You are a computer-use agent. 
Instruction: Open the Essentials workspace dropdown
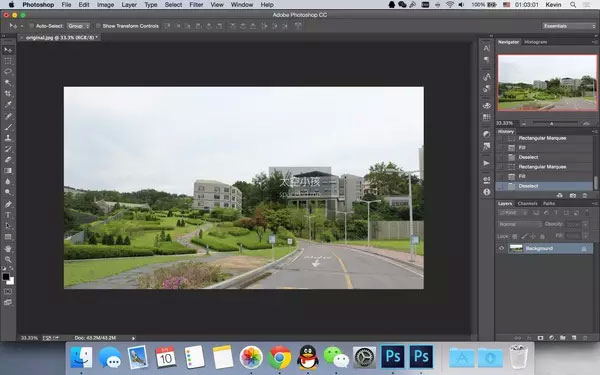coord(569,26)
